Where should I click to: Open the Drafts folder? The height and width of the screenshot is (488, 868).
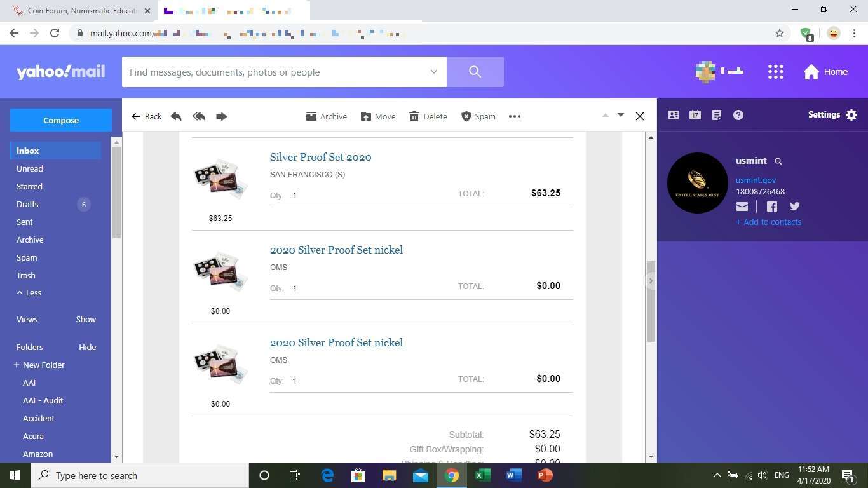pos(27,204)
